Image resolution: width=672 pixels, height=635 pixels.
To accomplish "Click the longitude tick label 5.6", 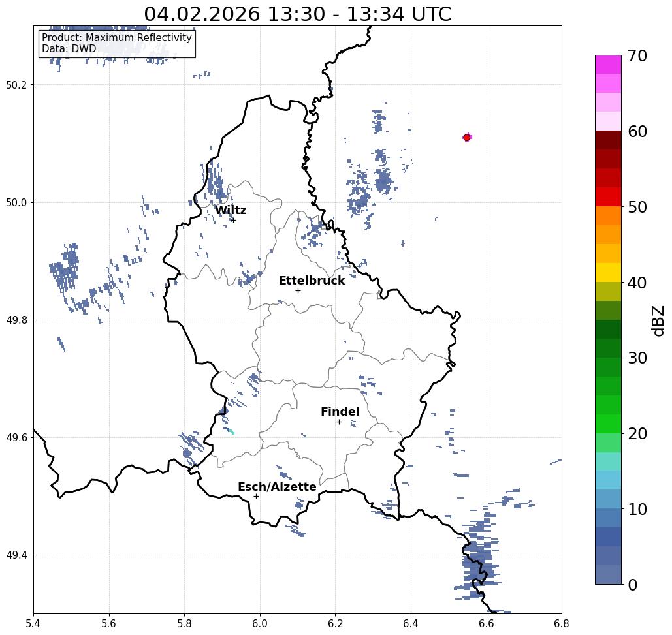I will (x=109, y=623).
